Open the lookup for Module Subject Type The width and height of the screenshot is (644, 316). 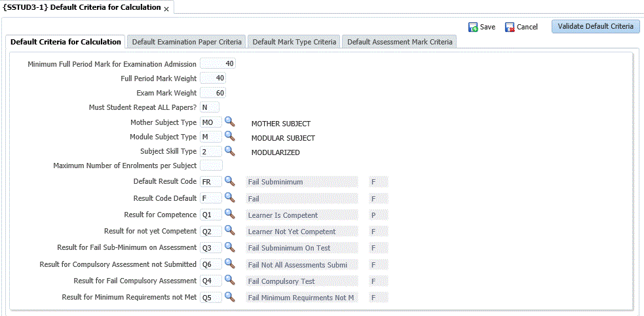[229, 137]
